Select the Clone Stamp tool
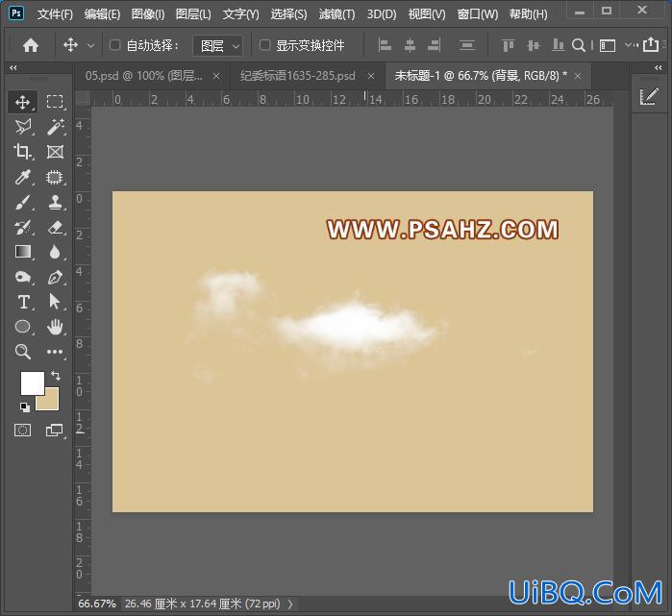Image resolution: width=672 pixels, height=616 pixels. 55,202
